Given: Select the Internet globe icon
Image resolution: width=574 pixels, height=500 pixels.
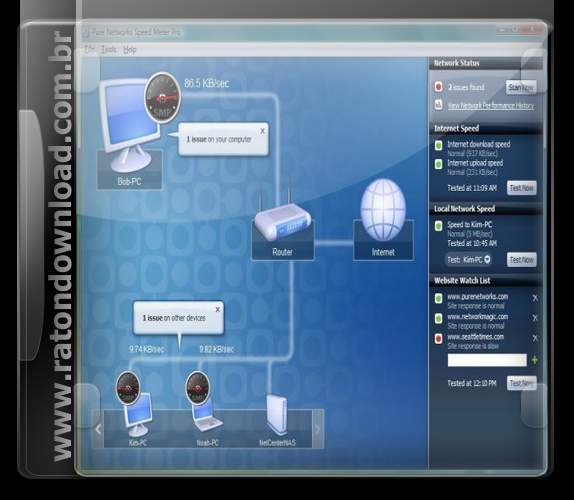Looking at the screenshot, I should coord(383,210).
